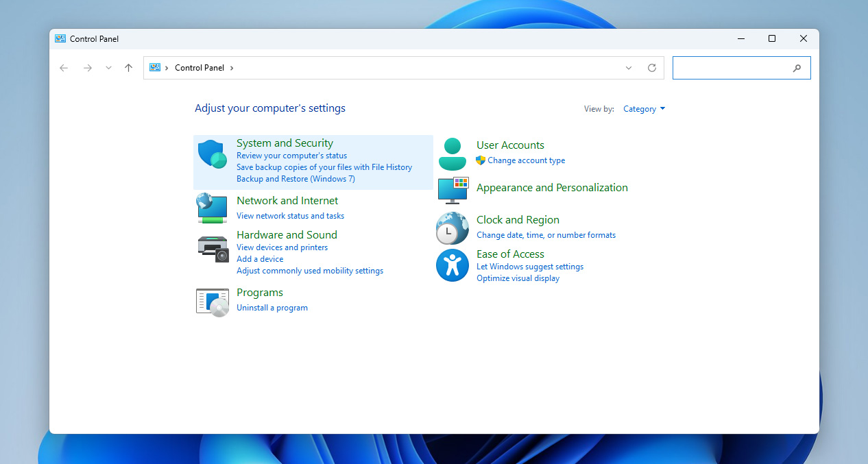Click Let Windows suggest settings
The width and height of the screenshot is (868, 464).
[530, 267]
